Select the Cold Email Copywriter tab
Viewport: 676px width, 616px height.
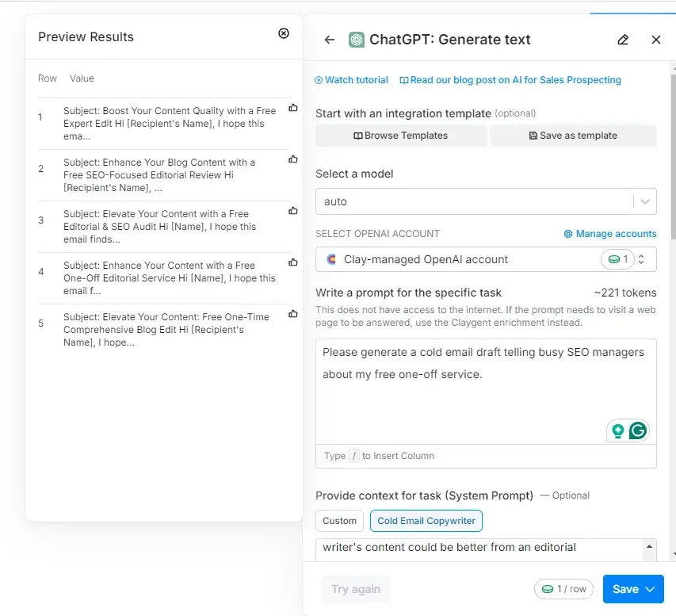point(426,521)
